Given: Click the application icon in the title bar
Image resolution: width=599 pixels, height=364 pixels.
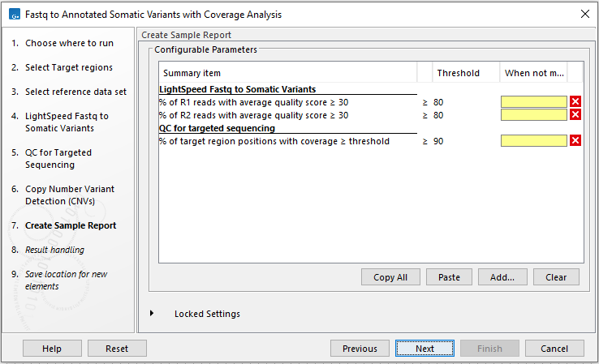Looking at the screenshot, I should (x=14, y=15).
